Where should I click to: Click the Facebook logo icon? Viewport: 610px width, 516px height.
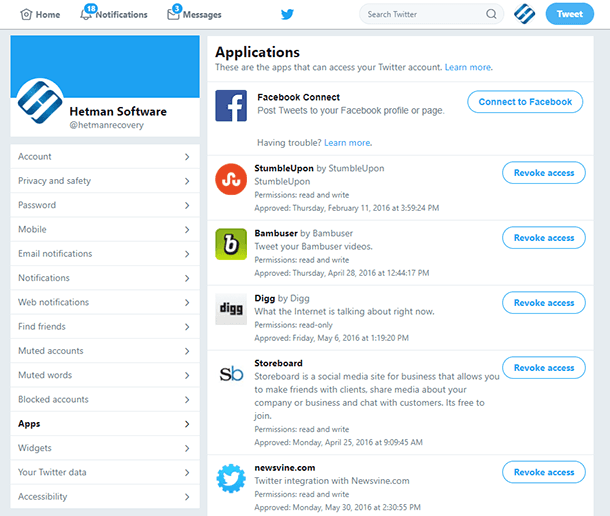tap(231, 106)
